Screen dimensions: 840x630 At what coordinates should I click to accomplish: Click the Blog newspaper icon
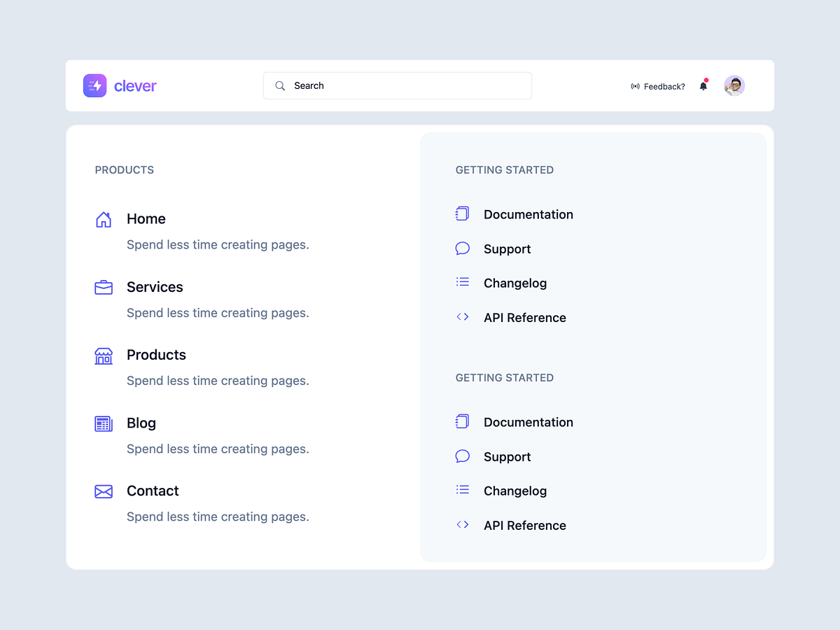(104, 423)
